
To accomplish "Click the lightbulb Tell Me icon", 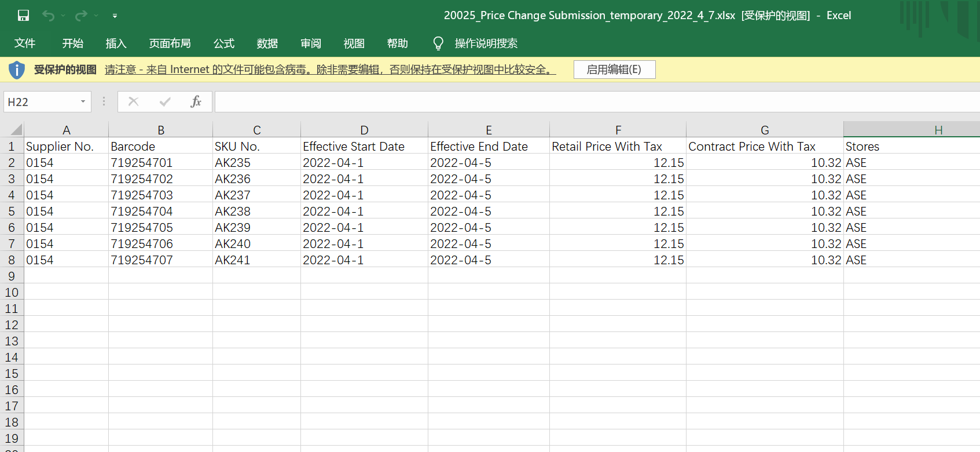I will tap(438, 43).
